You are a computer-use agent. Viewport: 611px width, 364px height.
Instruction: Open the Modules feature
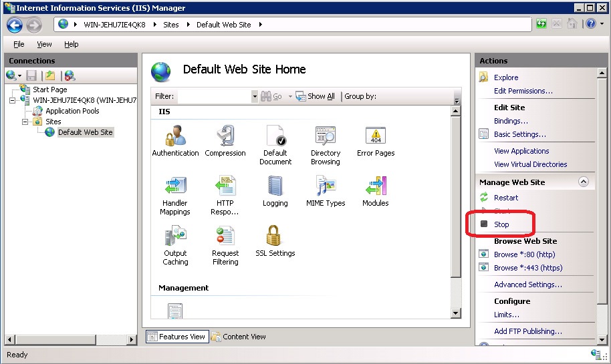pos(376,185)
